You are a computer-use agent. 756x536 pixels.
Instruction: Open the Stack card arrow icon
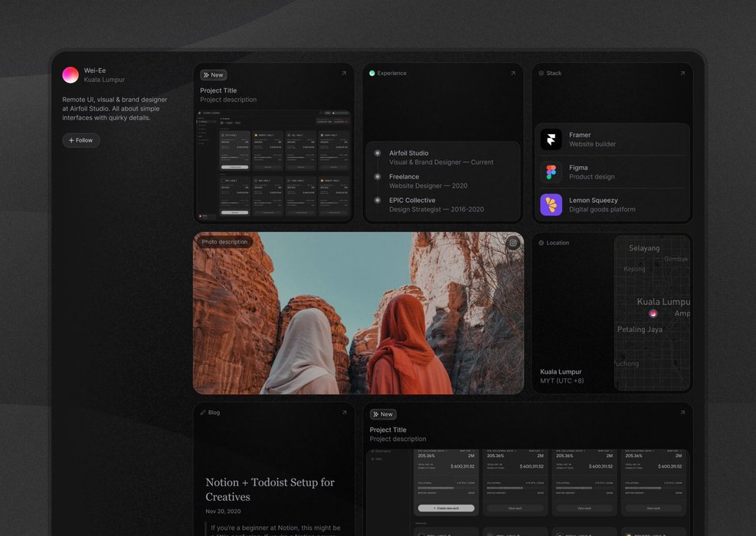pos(682,74)
